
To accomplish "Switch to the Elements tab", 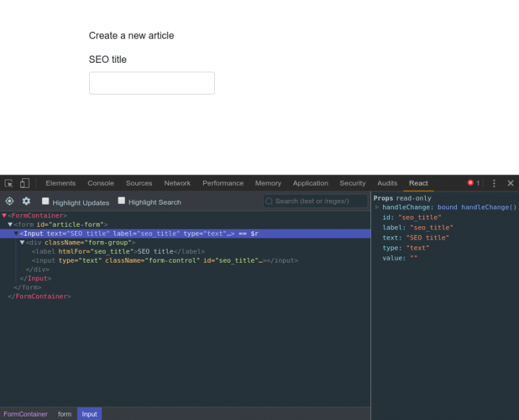I will tap(61, 183).
